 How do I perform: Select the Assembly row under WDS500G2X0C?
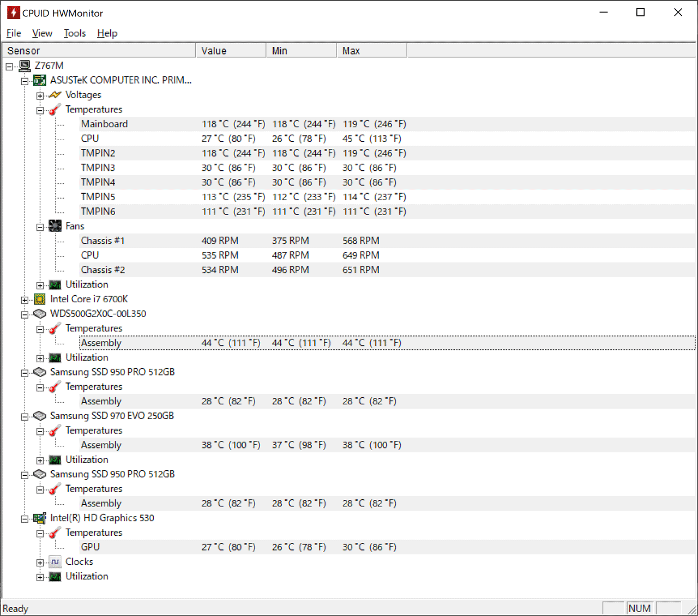click(x=387, y=343)
